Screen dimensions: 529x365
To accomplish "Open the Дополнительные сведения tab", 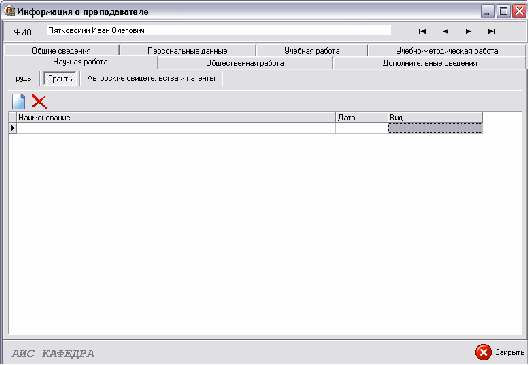I will (429, 63).
